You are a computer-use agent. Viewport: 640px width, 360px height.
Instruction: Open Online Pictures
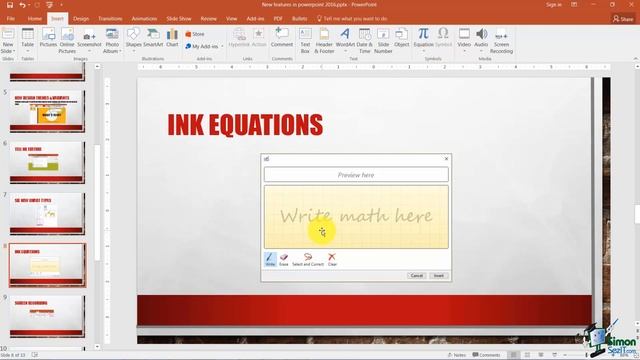pyautogui.click(x=67, y=41)
